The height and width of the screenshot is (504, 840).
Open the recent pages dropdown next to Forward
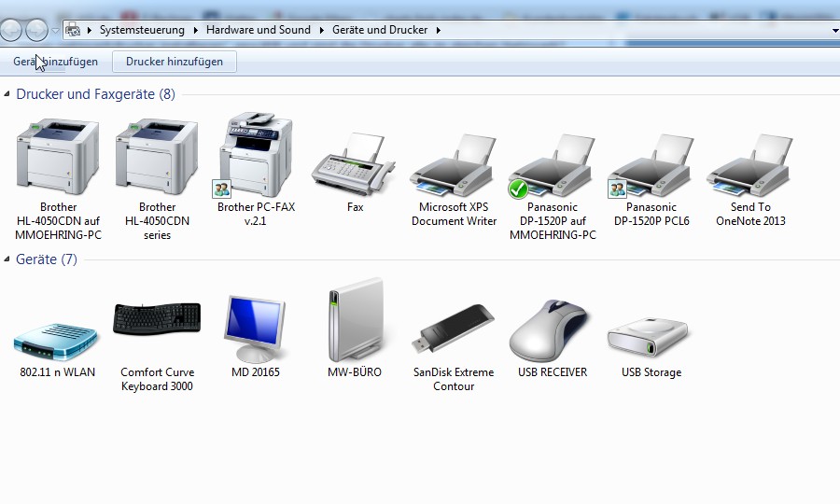point(55,31)
